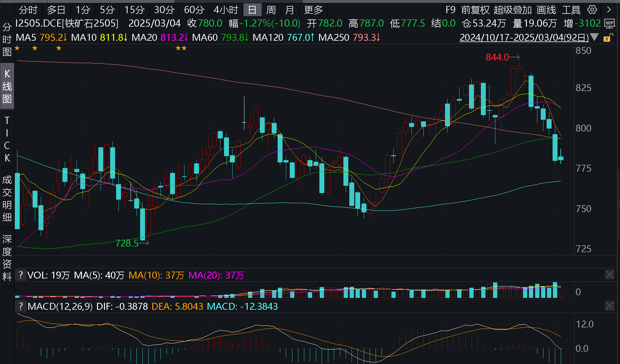Image resolution: width=620 pixels, height=364 pixels.
Task: Open the F9 detail view
Action: 450,10
